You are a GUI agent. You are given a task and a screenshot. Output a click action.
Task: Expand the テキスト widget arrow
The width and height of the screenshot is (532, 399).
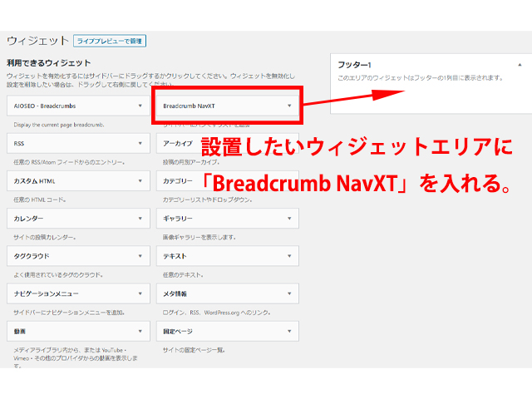[x=289, y=256]
